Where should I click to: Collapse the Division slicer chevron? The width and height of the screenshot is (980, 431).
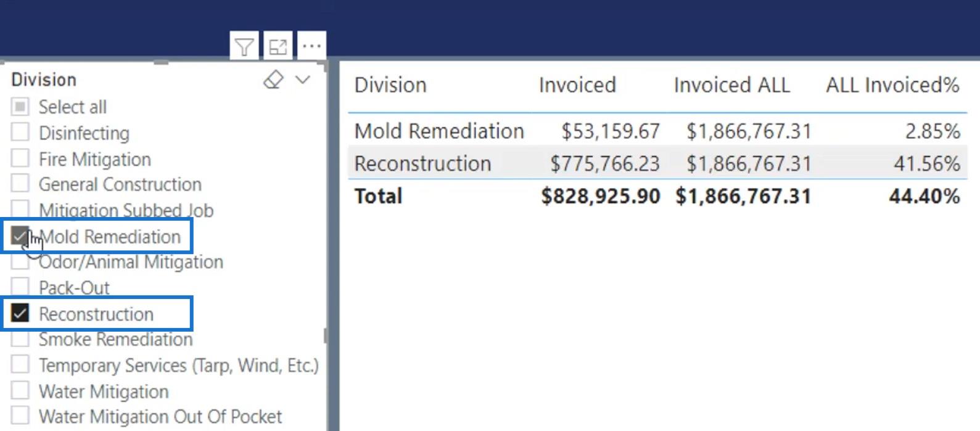tap(303, 80)
